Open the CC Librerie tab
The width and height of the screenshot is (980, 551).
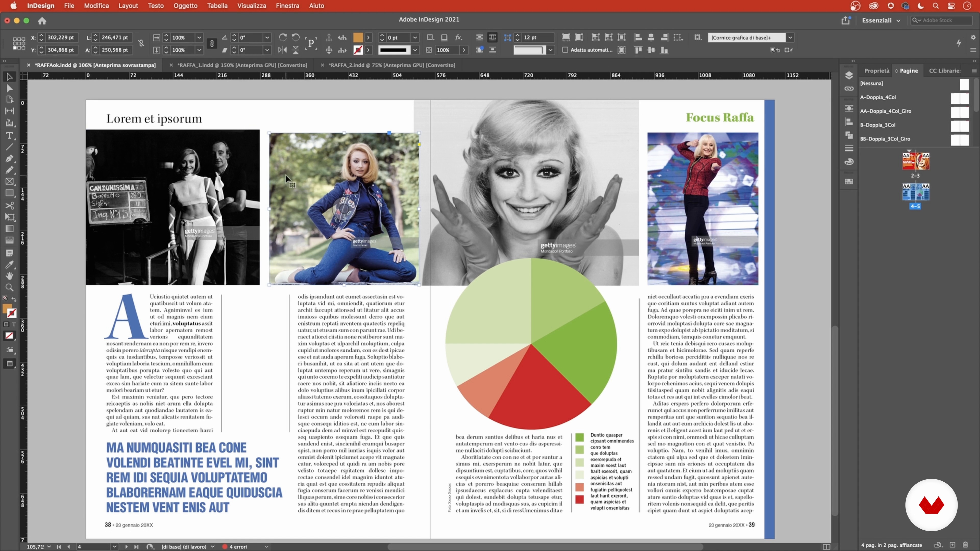coord(945,71)
